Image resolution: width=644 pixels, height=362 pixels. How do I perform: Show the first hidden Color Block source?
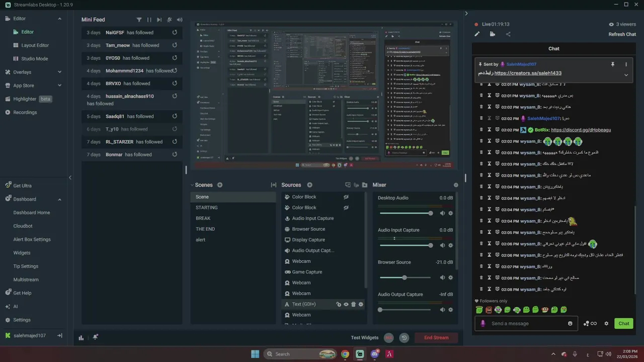[x=346, y=197]
